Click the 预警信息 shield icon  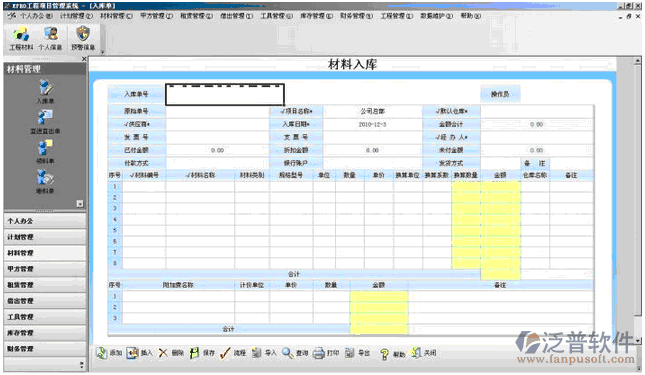pos(83,34)
